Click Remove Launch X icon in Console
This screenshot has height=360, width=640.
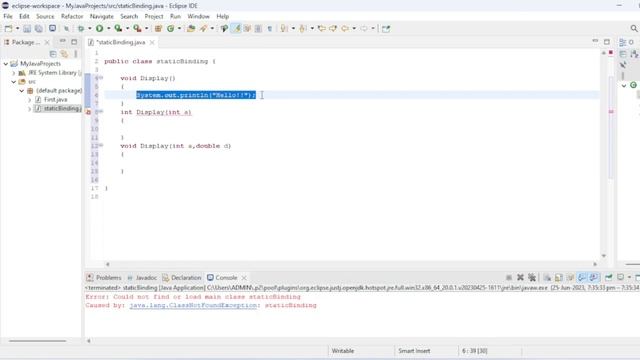pos(520,278)
